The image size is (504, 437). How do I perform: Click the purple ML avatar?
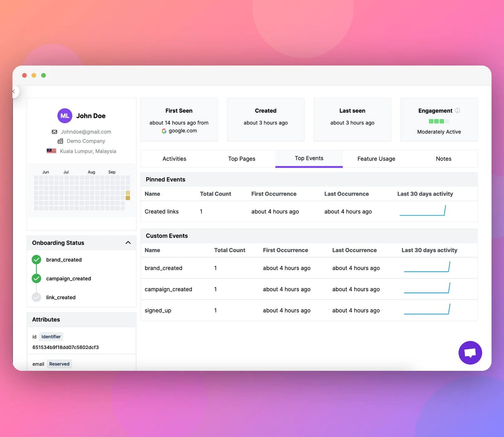(x=65, y=116)
